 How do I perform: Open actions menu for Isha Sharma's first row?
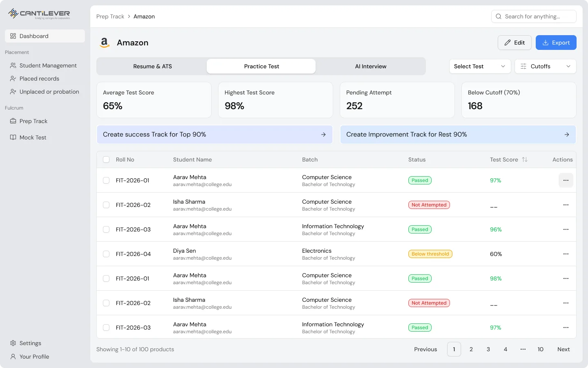click(x=566, y=205)
